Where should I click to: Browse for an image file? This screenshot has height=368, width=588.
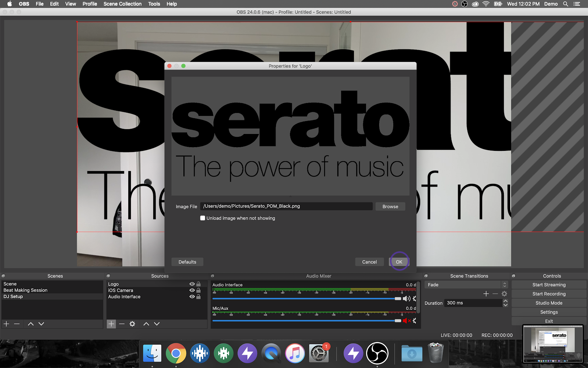(x=390, y=206)
